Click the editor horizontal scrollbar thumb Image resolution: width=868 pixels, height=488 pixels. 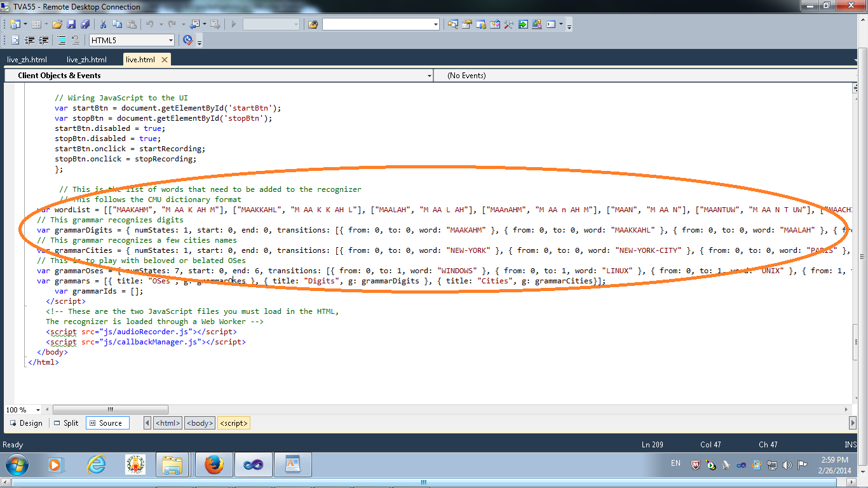click(110, 410)
